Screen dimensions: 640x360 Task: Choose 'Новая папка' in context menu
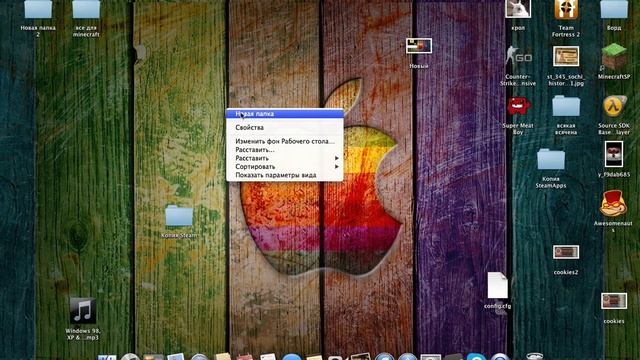click(284, 114)
